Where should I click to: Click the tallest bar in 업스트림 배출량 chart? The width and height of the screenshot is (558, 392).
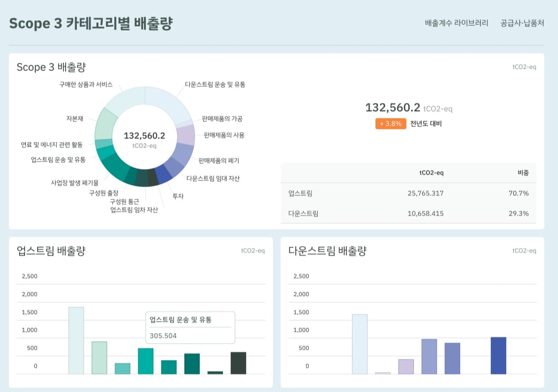[76, 340]
